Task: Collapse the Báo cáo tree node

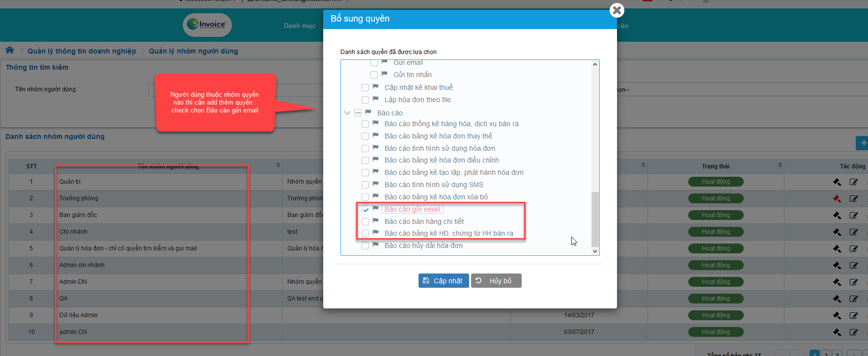Action: [x=347, y=113]
